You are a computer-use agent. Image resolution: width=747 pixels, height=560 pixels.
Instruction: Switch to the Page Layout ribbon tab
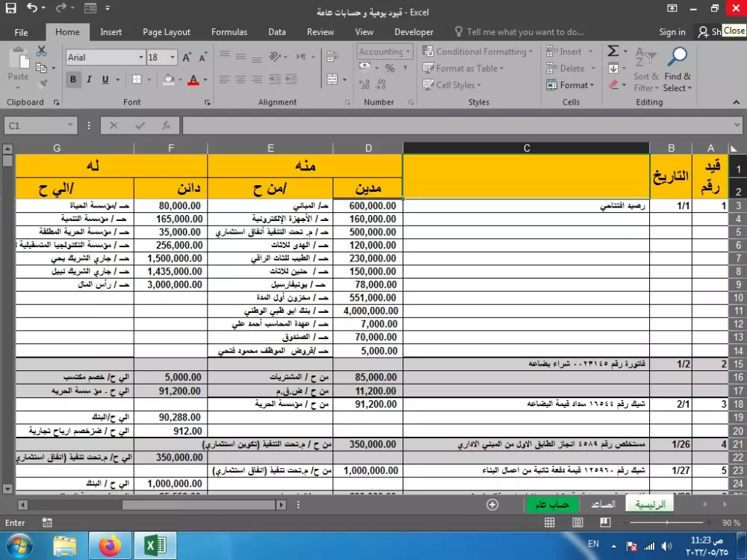[x=167, y=32]
